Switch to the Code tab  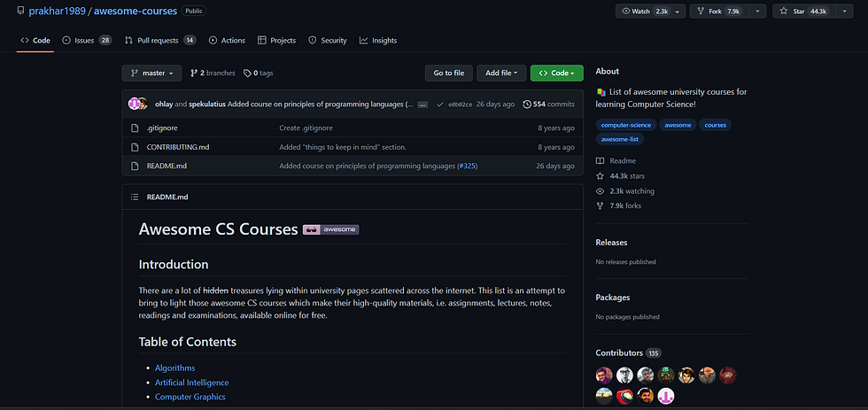click(35, 41)
